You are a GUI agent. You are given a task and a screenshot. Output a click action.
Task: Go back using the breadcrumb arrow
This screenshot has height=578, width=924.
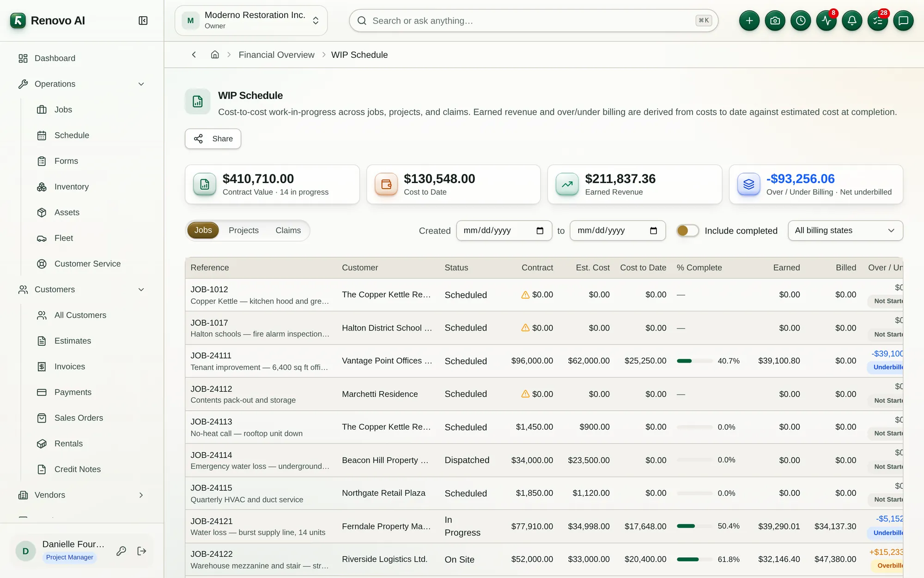pyautogui.click(x=194, y=55)
